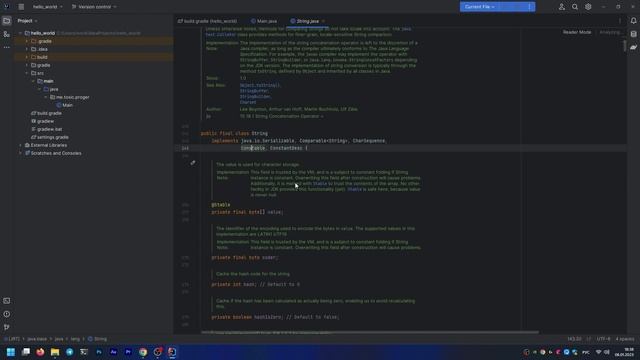Open the Structure tool window icon

[7, 34]
